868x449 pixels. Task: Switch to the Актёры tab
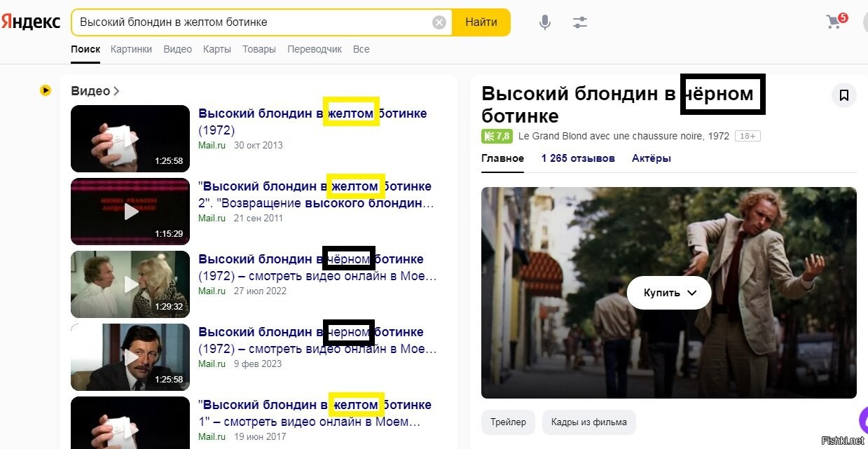pyautogui.click(x=651, y=158)
